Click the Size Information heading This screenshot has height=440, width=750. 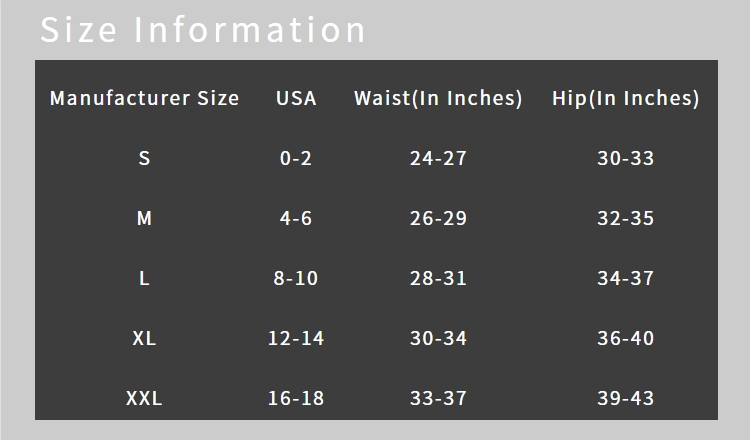pos(203,30)
